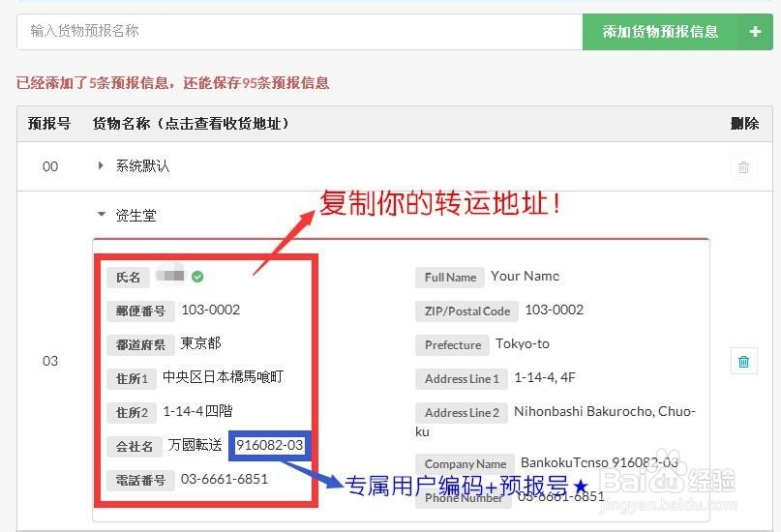
Task: Click the Full Name label tag
Action: click(450, 278)
